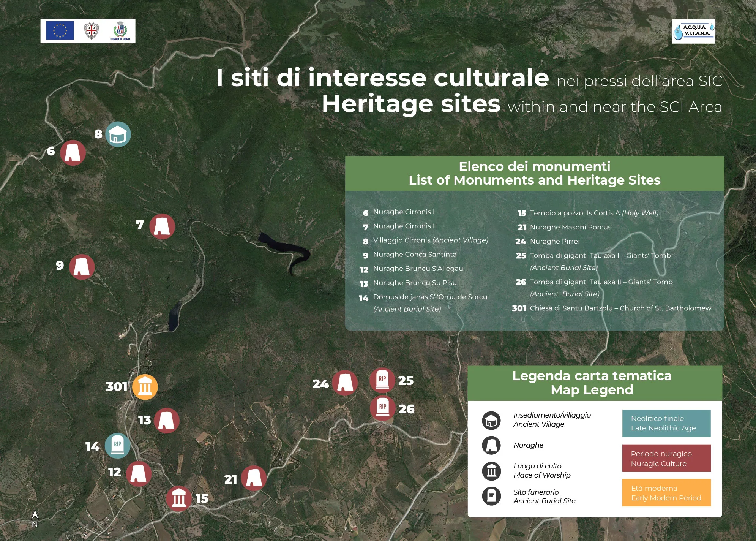Click the 'within and near the SCI Area' subtitle

click(x=615, y=107)
